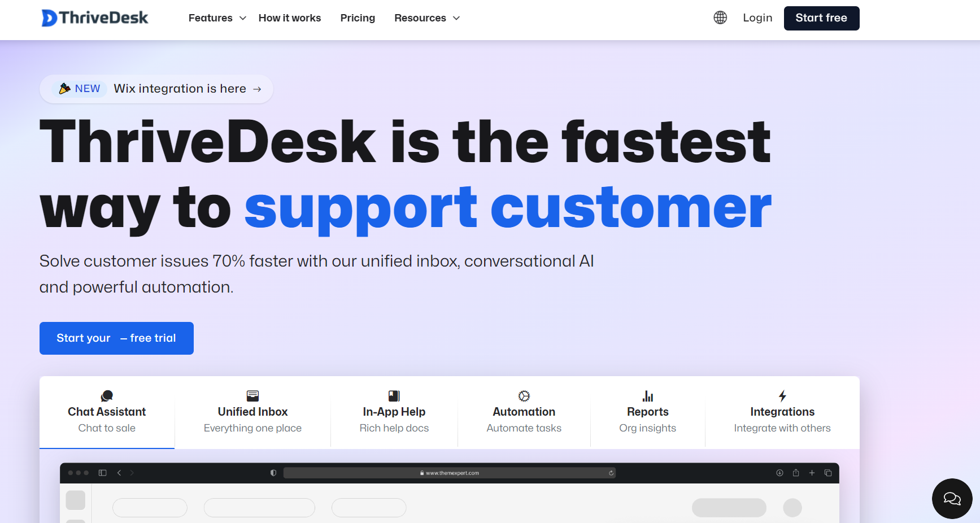Open the Wix integration is here announcement

[x=156, y=89]
